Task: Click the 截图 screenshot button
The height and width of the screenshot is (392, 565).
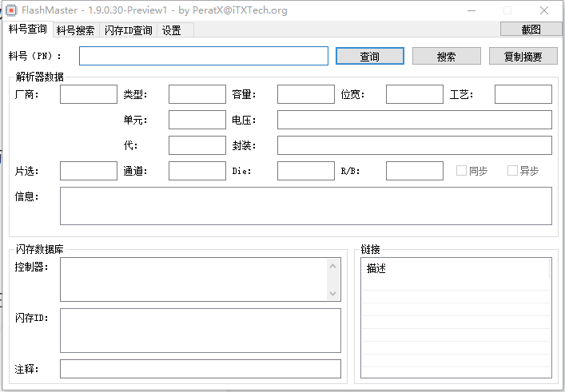Action: tap(531, 30)
